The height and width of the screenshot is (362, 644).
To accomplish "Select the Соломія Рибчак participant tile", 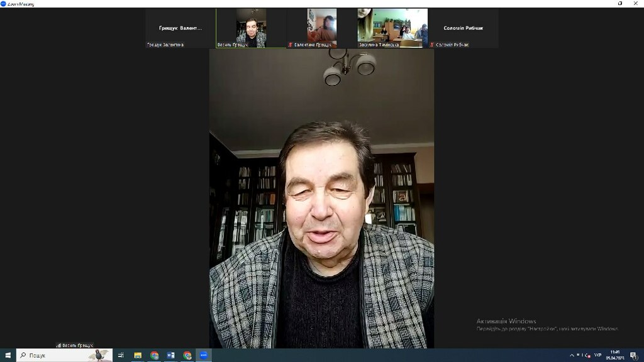I will click(464, 28).
